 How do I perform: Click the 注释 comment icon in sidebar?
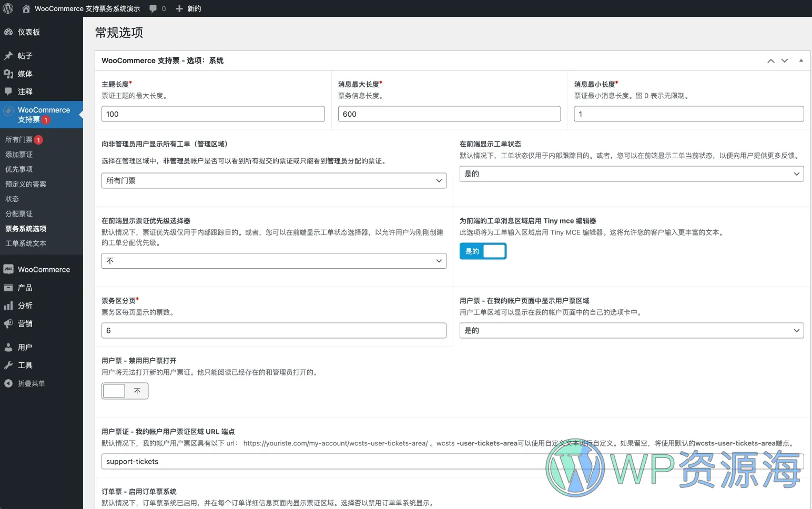click(x=8, y=91)
